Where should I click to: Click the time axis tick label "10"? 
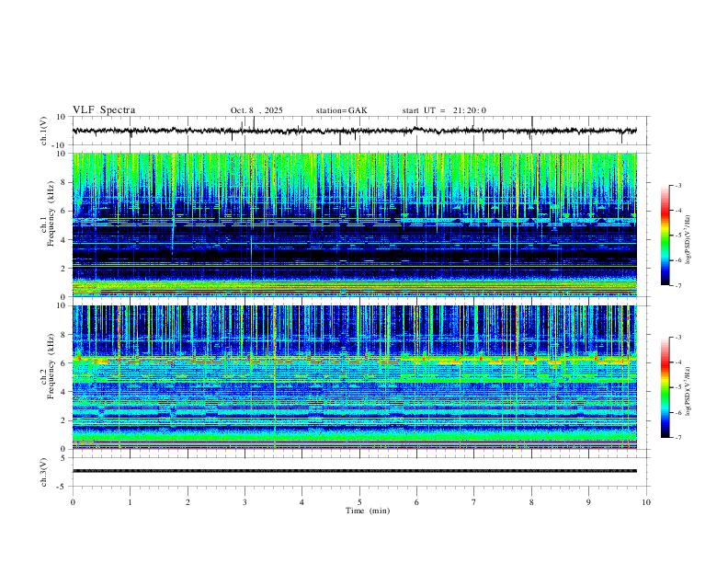tap(646, 502)
